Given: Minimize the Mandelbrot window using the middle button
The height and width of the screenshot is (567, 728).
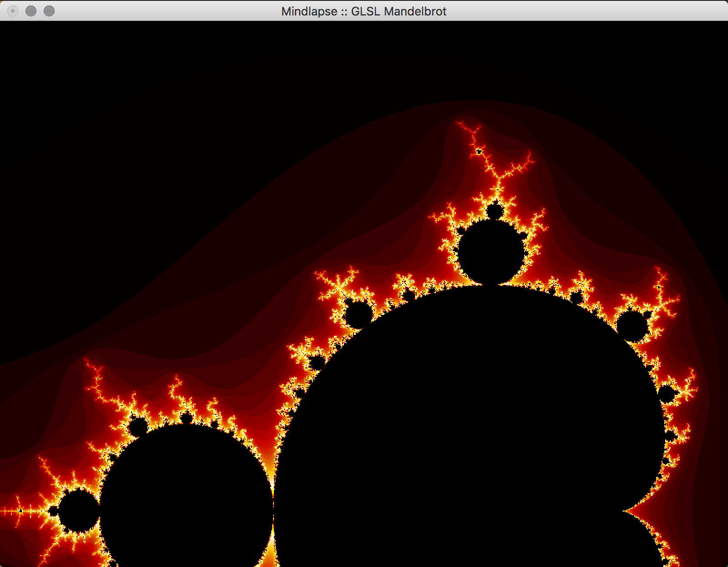Looking at the screenshot, I should click(x=31, y=11).
